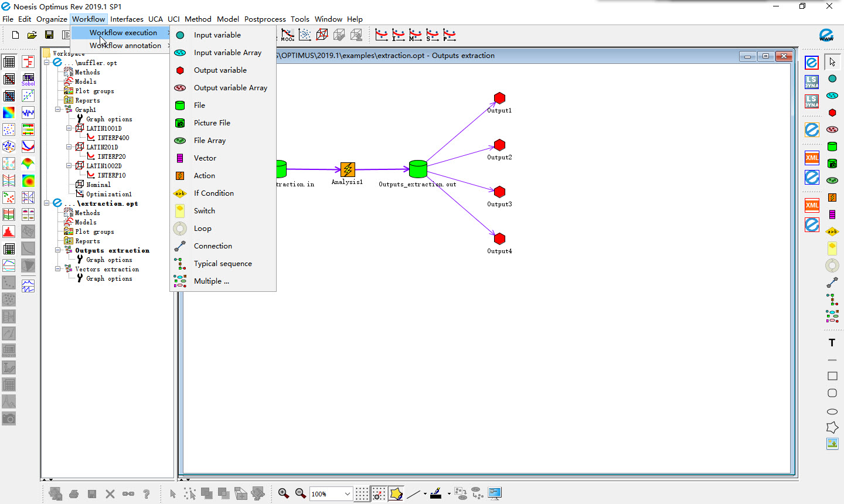This screenshot has width=844, height=504.
Task: Open the pen color dropdown arrow
Action: 449,493
